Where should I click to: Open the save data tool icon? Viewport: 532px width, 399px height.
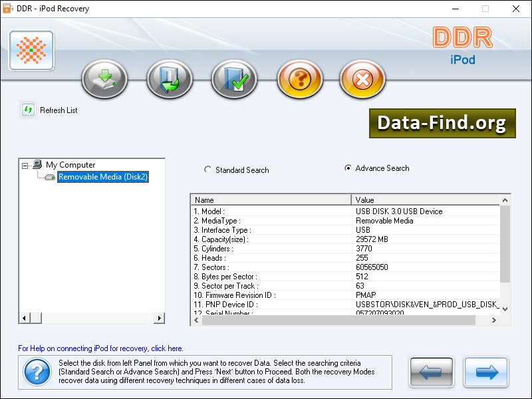pyautogui.click(x=169, y=78)
